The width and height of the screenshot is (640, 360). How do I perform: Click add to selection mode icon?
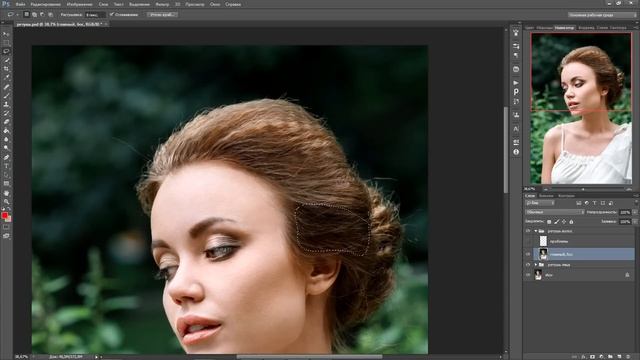coord(34,14)
